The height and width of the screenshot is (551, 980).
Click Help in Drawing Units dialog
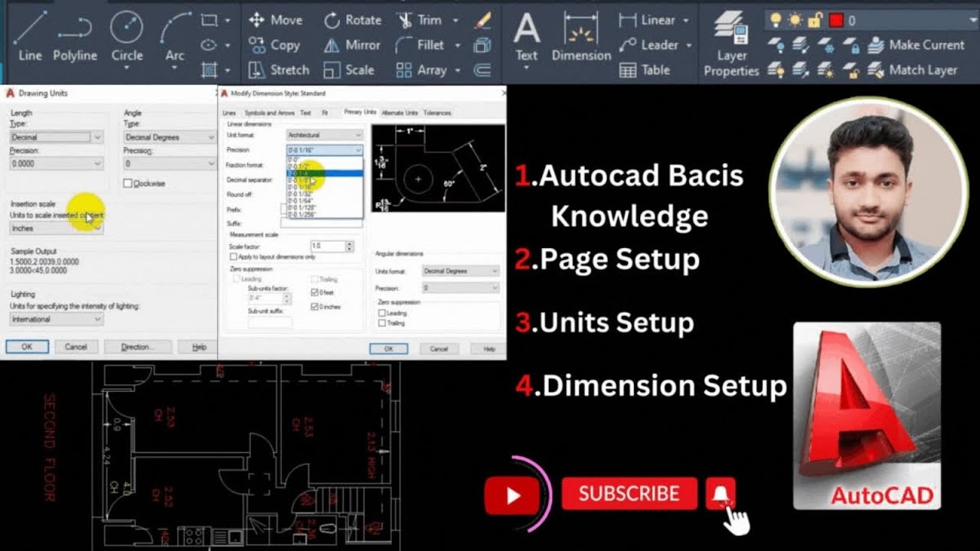coord(199,347)
